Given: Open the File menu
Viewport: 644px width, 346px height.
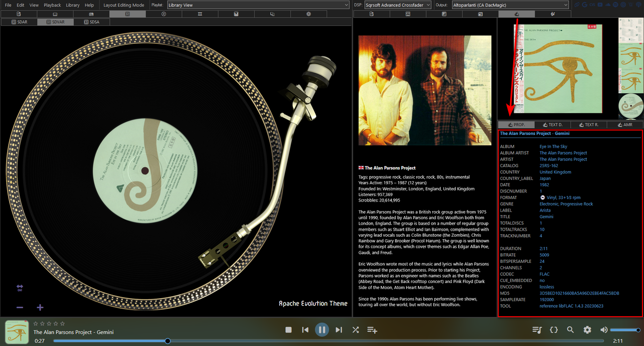Looking at the screenshot, I should pos(8,5).
